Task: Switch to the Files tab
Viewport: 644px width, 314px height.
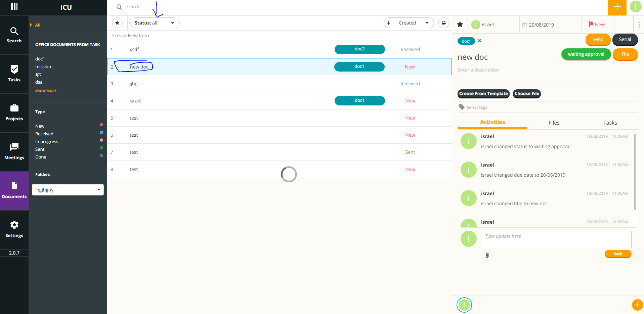Action: (x=554, y=123)
